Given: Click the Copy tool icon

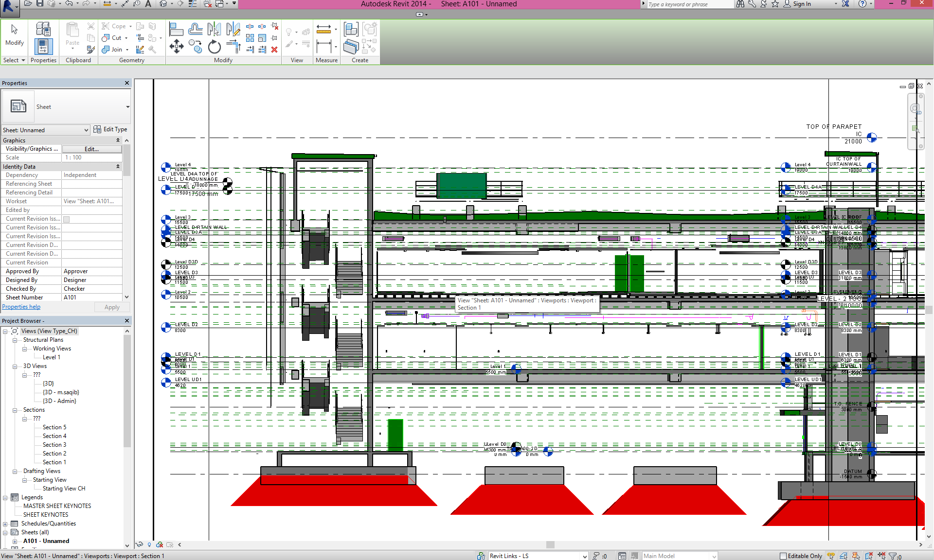Looking at the screenshot, I should tap(195, 47).
